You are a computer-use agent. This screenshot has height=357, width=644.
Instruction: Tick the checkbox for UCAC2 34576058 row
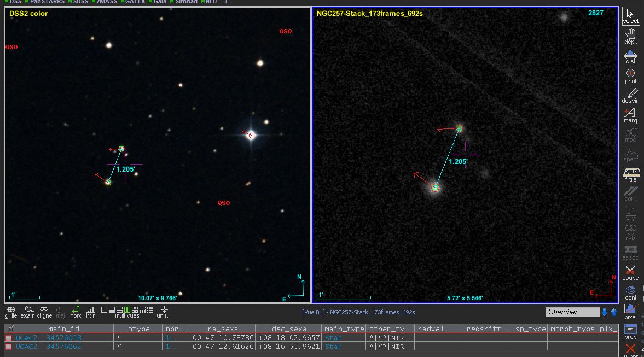tap(8, 338)
